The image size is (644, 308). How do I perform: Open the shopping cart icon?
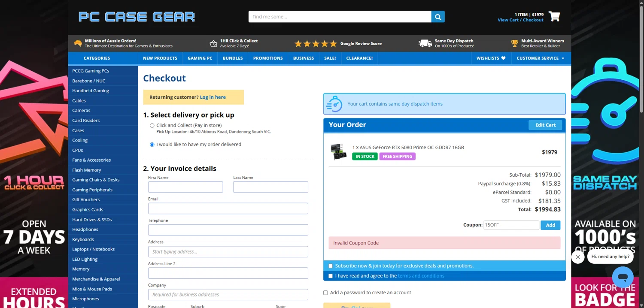pos(554,17)
